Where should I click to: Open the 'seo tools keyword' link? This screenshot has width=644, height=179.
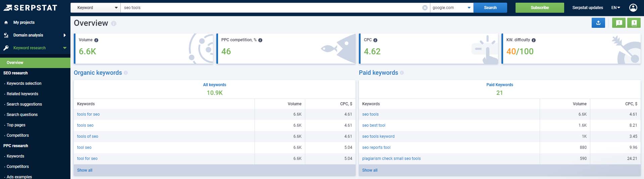[378, 136]
